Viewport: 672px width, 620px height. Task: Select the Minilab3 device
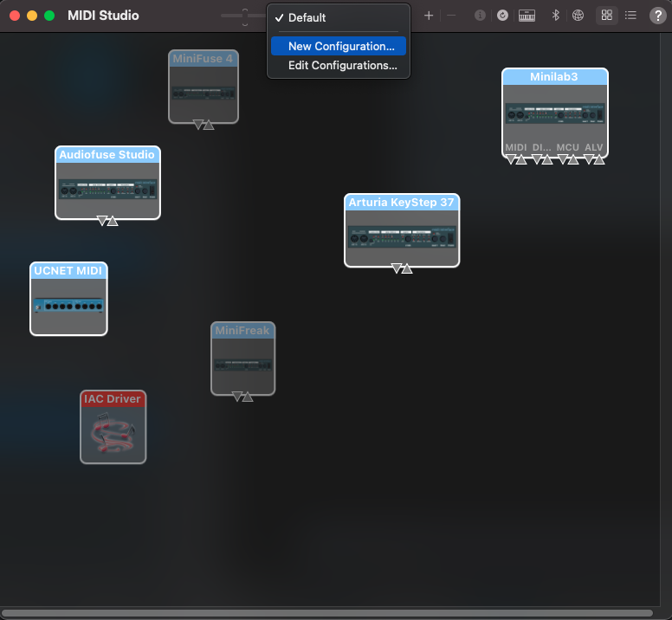click(554, 113)
